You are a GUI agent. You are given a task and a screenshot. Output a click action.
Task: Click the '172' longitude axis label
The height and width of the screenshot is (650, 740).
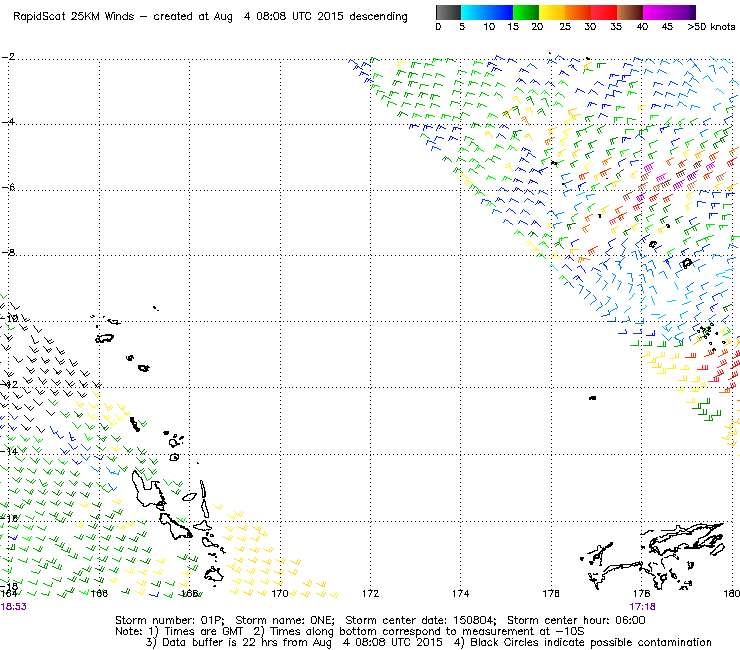(x=370, y=593)
